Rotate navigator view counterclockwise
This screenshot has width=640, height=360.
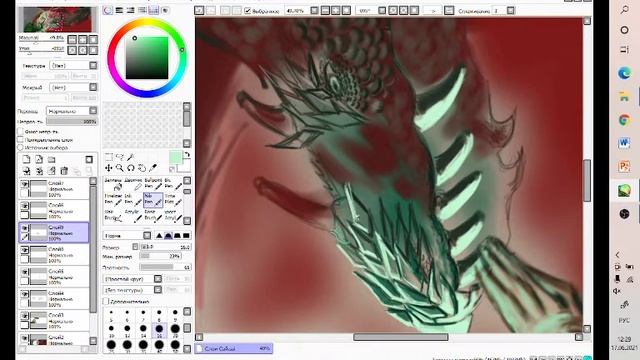click(x=72, y=50)
